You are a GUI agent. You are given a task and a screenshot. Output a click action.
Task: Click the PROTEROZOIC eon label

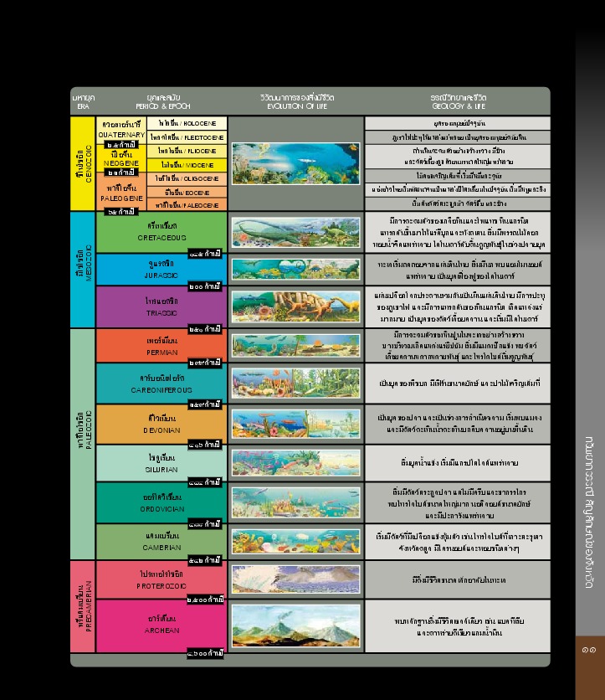162,579
